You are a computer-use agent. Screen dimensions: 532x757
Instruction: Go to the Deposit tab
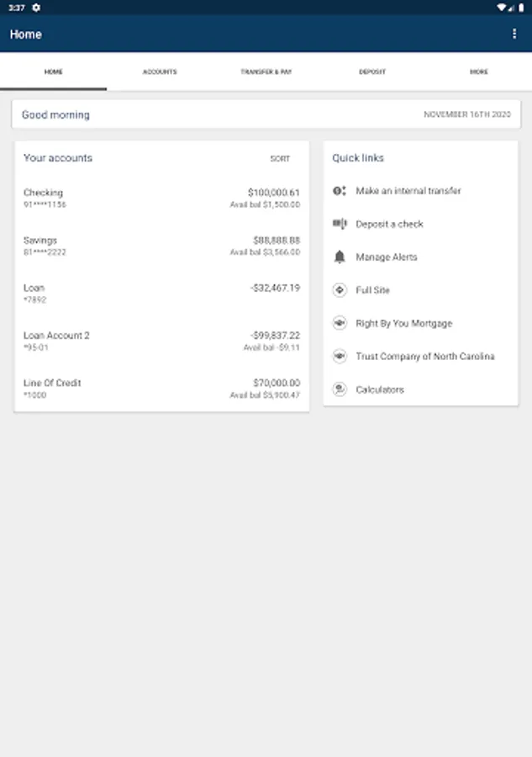(x=372, y=72)
